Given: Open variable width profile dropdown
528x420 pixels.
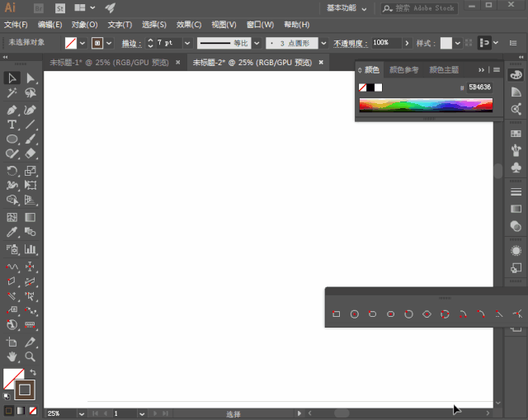Looking at the screenshot, I should (x=257, y=43).
